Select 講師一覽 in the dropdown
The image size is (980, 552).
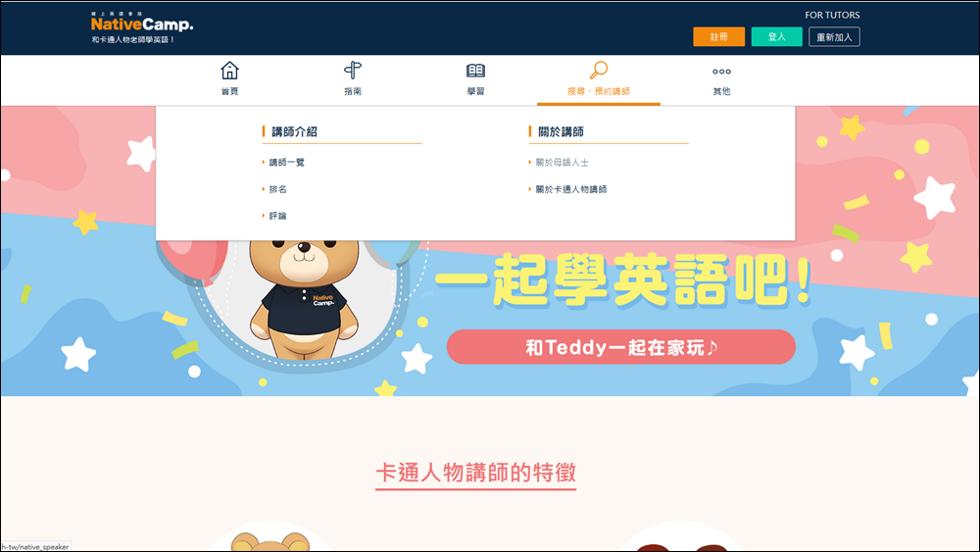coord(286,163)
